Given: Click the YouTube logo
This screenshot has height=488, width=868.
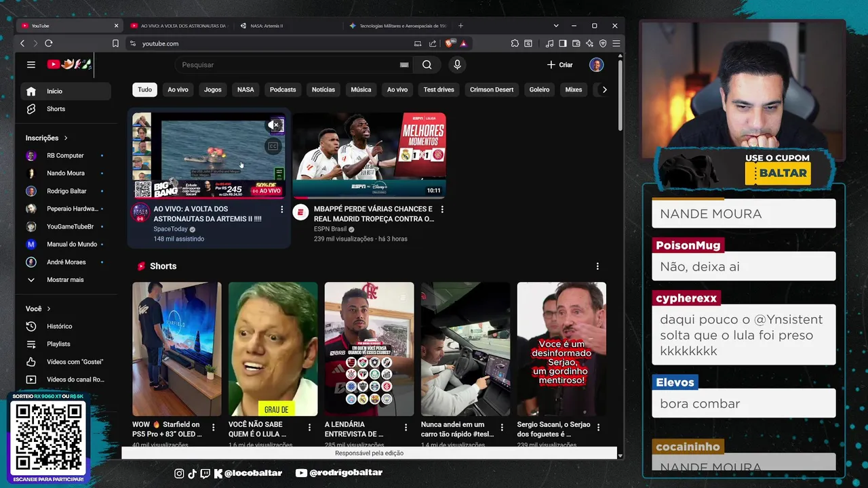Looking at the screenshot, I should pos(69,64).
